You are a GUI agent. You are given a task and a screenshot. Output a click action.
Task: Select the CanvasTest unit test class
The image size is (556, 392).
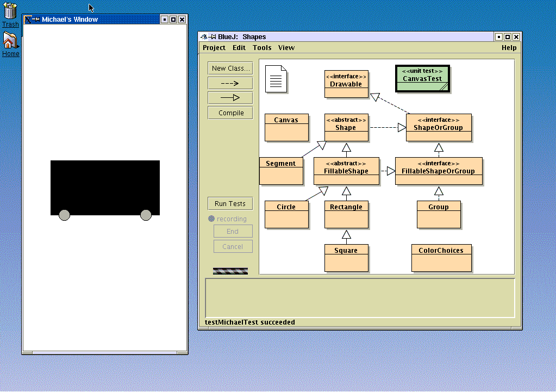coord(422,79)
